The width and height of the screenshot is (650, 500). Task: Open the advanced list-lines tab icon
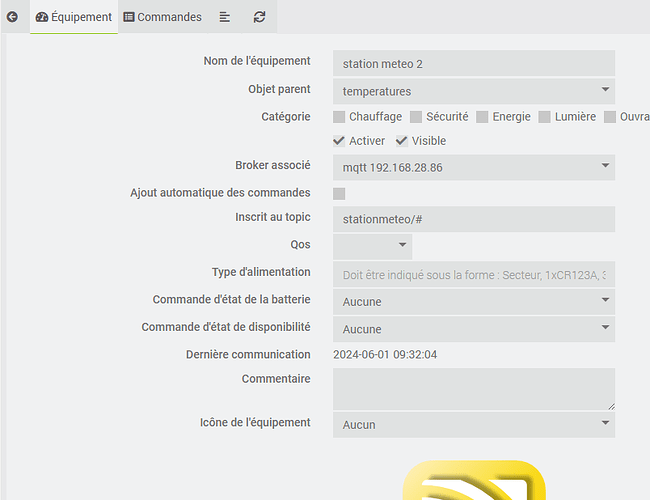[x=225, y=17]
